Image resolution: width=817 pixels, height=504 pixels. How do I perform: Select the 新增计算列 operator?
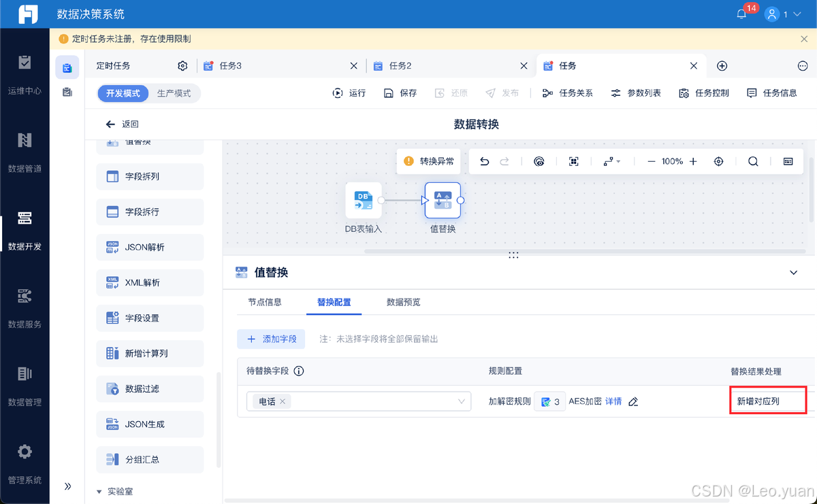150,353
